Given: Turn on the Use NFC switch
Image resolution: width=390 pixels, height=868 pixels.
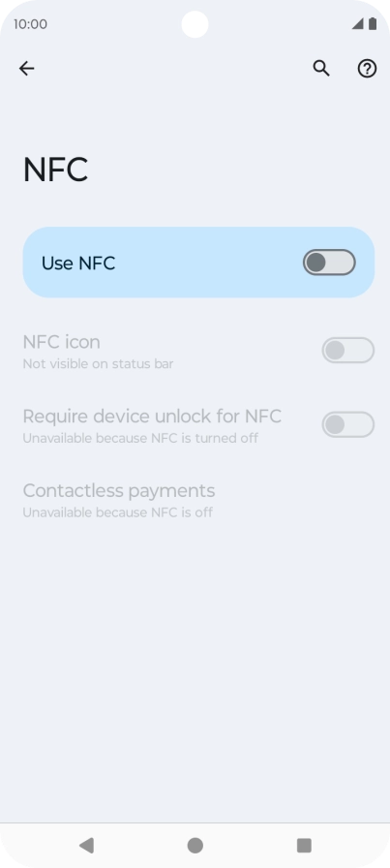Looking at the screenshot, I should pyautogui.click(x=329, y=263).
